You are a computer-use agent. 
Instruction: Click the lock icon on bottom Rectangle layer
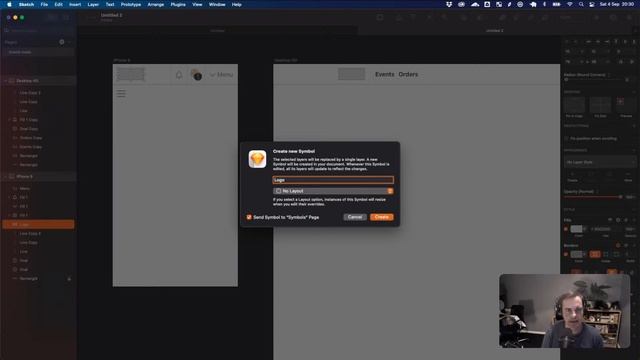click(x=69, y=278)
